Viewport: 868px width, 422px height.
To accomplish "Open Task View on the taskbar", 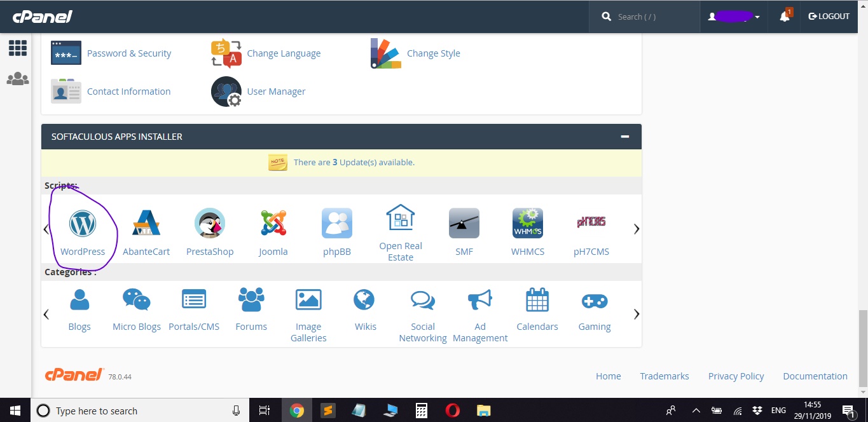I will point(265,411).
